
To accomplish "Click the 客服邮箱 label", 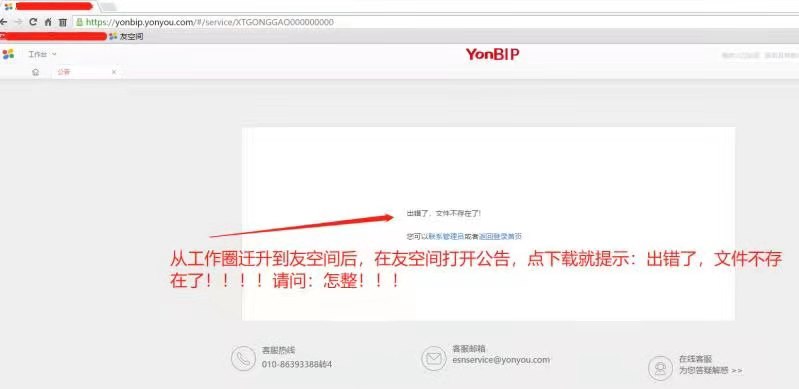I will pos(469,349).
